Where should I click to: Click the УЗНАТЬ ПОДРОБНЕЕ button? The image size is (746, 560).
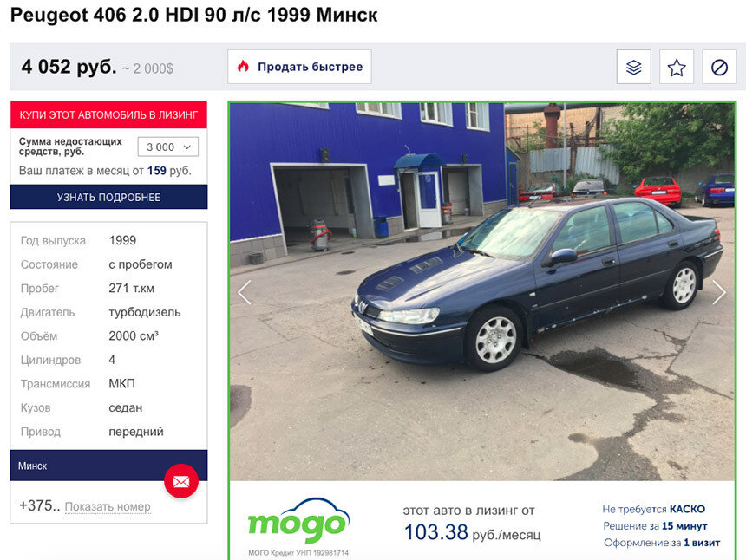[x=108, y=197]
